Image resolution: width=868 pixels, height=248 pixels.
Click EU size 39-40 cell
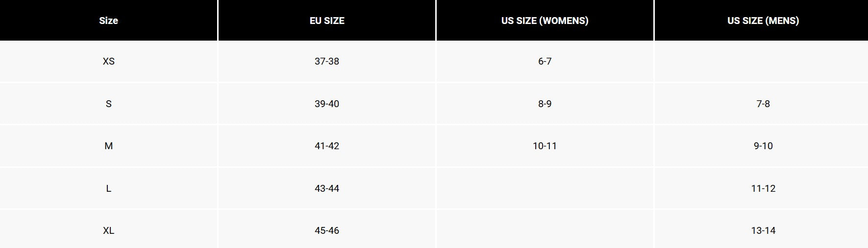327,104
